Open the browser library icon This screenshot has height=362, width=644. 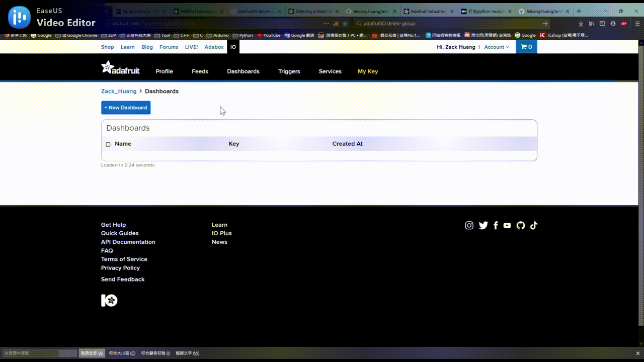[x=592, y=24]
